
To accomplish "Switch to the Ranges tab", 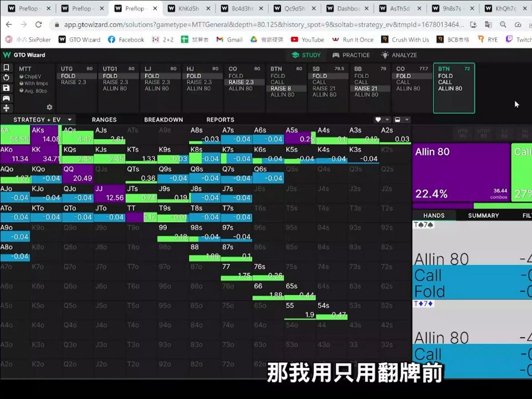I will tap(104, 120).
